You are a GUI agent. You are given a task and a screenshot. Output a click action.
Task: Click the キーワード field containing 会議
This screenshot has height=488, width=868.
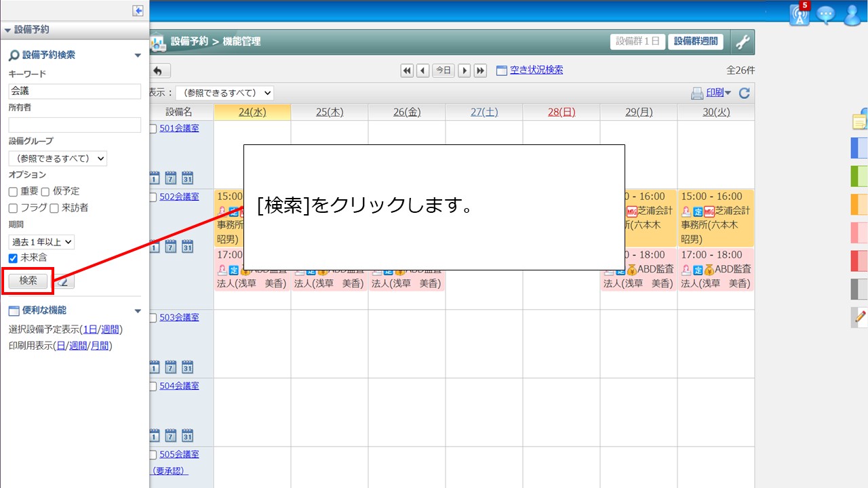pos(75,91)
